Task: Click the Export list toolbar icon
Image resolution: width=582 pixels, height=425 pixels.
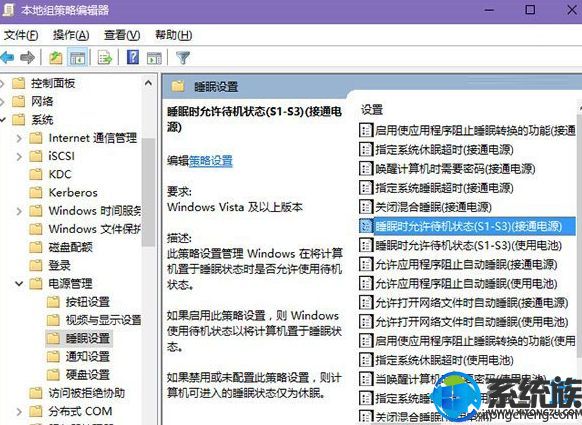Action: 105,58
